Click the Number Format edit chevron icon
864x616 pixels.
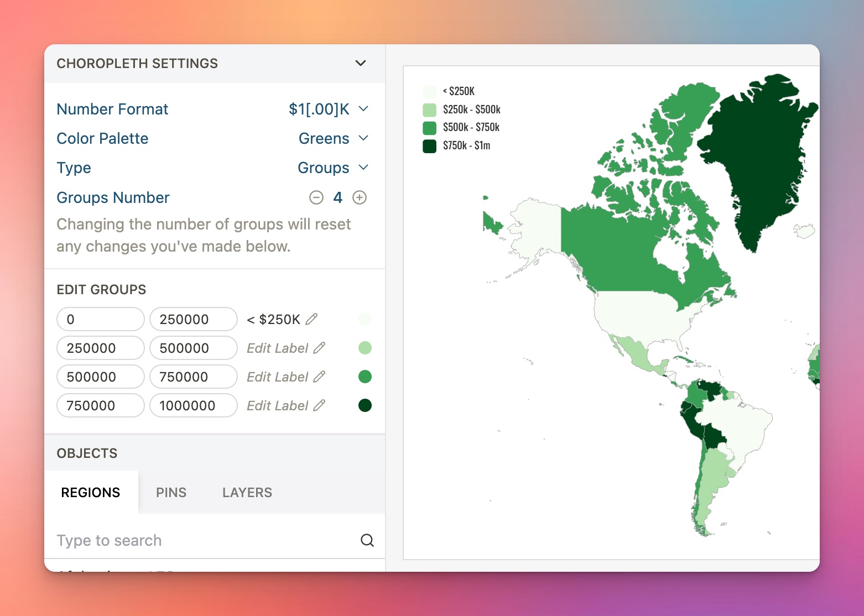tap(363, 109)
